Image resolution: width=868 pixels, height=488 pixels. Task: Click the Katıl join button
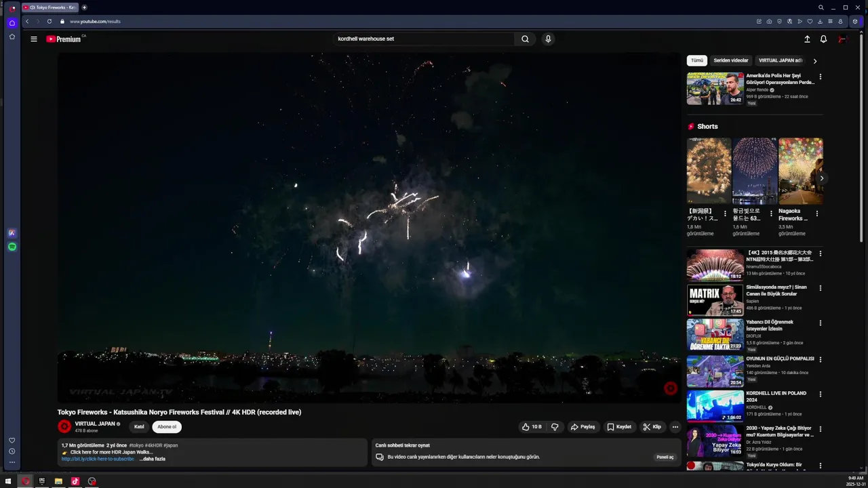tap(139, 427)
